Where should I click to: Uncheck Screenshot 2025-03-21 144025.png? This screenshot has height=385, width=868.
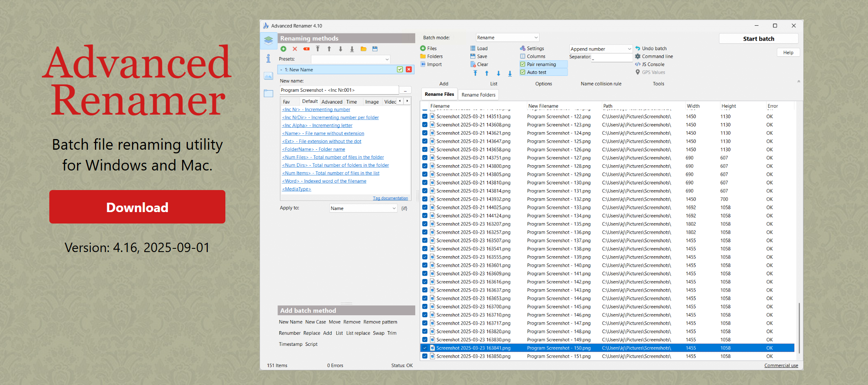tap(425, 208)
